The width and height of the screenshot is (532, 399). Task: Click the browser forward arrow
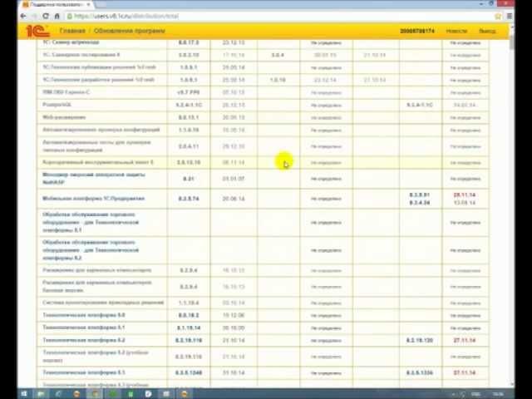coord(35,16)
